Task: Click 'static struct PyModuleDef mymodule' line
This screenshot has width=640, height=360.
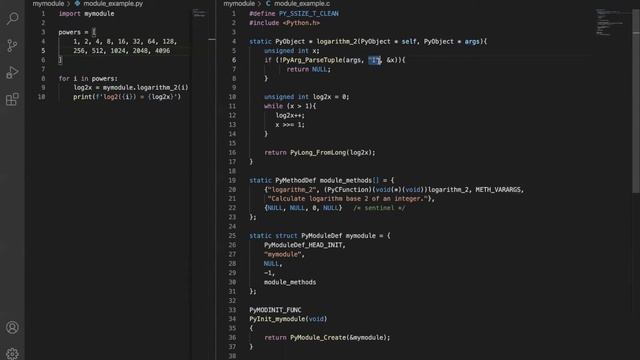Action: 320,236
